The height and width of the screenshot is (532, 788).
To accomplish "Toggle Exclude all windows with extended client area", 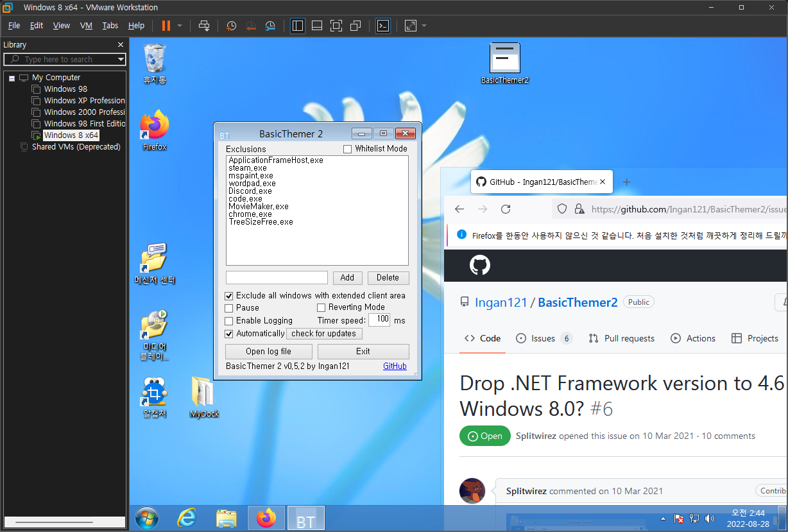I will [x=229, y=296].
